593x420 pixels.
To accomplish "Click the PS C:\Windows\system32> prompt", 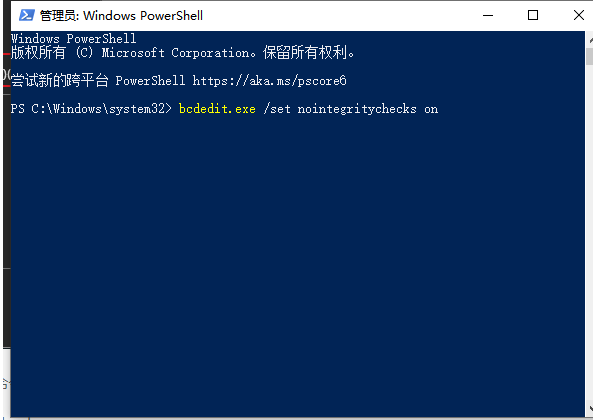I will pyautogui.click(x=91, y=109).
